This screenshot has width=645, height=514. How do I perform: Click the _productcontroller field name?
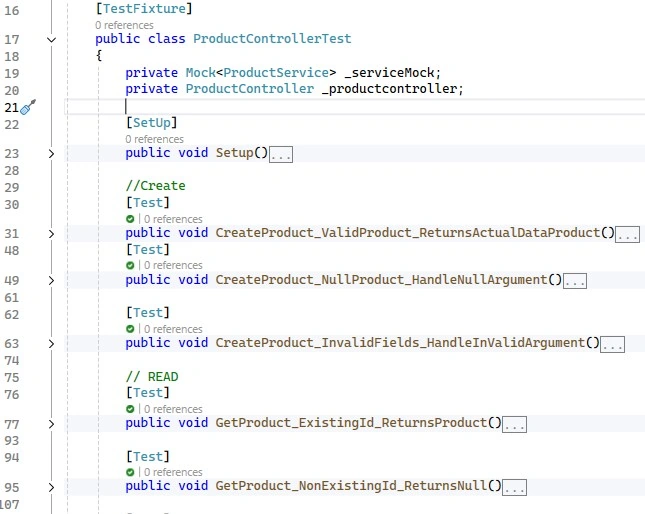[x=390, y=89]
